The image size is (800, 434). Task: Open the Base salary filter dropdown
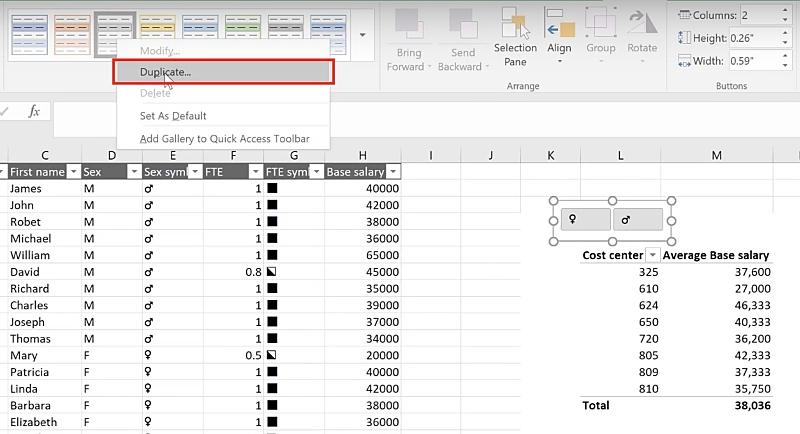(392, 171)
